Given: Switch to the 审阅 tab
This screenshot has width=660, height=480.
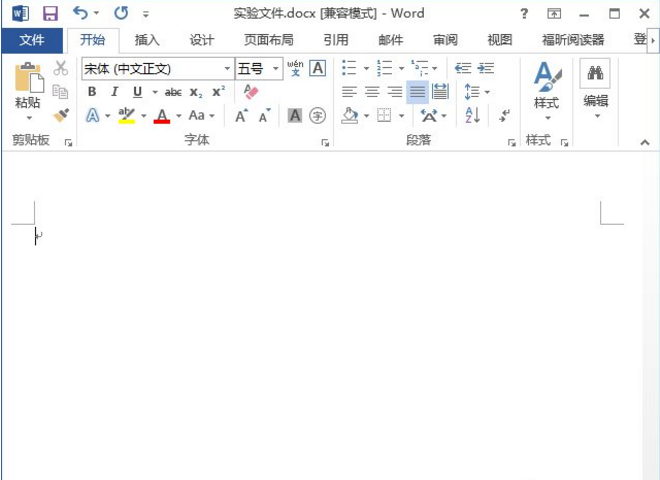Looking at the screenshot, I should [445, 40].
